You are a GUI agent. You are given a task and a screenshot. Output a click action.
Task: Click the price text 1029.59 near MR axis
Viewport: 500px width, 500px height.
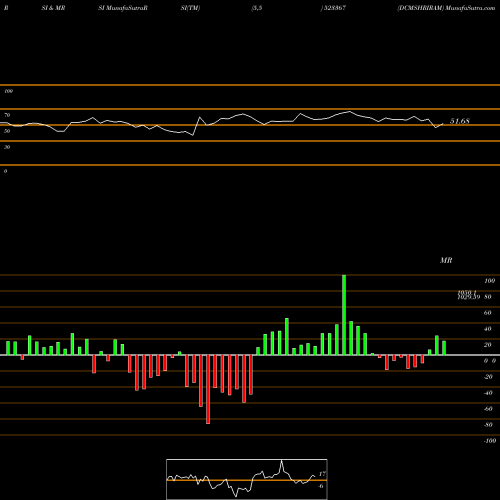(x=469, y=297)
